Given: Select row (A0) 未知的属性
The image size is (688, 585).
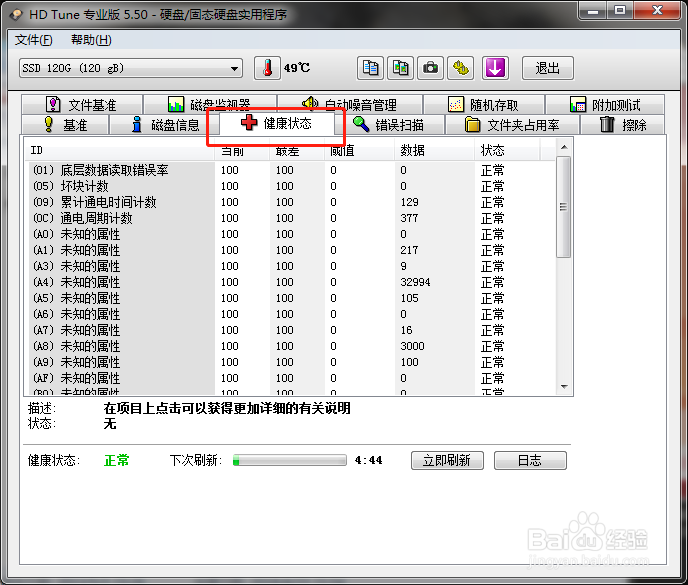Looking at the screenshot, I should coord(290,234).
